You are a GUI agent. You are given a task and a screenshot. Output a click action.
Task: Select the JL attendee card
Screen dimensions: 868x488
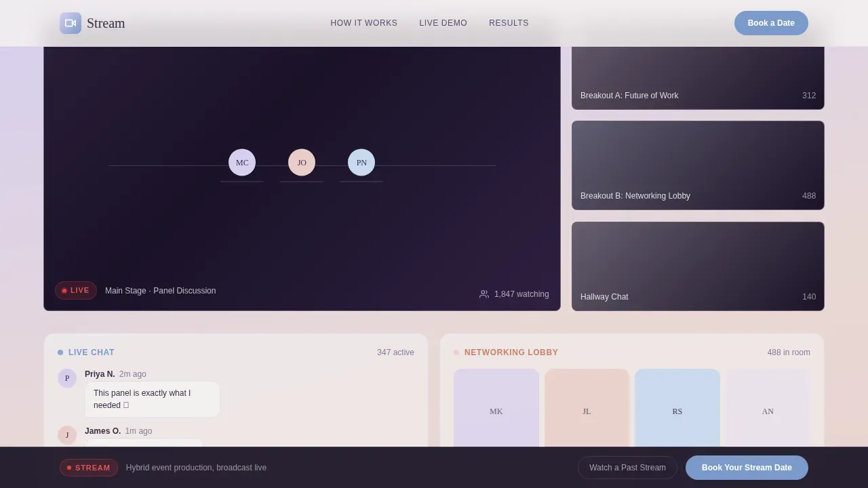coord(587,408)
